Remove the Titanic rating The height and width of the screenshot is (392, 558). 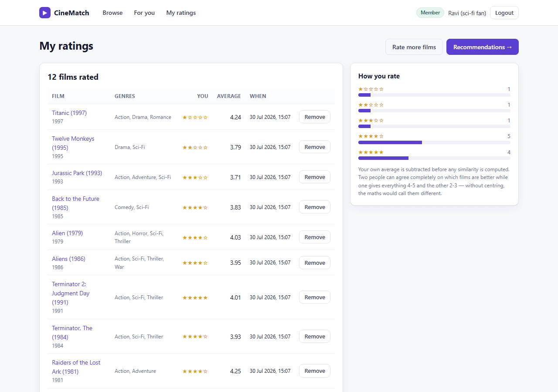tap(315, 117)
